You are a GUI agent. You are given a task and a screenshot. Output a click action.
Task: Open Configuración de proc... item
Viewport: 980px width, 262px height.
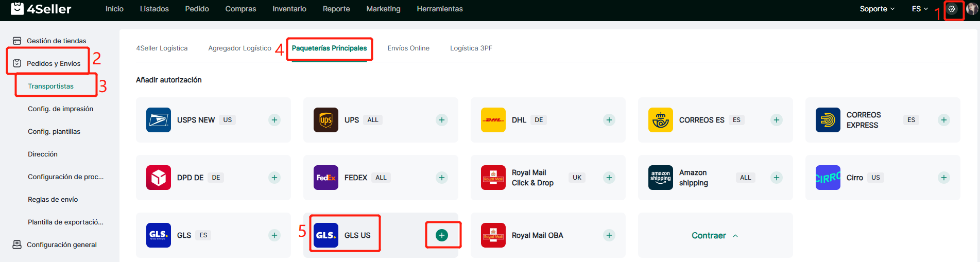coord(65,177)
